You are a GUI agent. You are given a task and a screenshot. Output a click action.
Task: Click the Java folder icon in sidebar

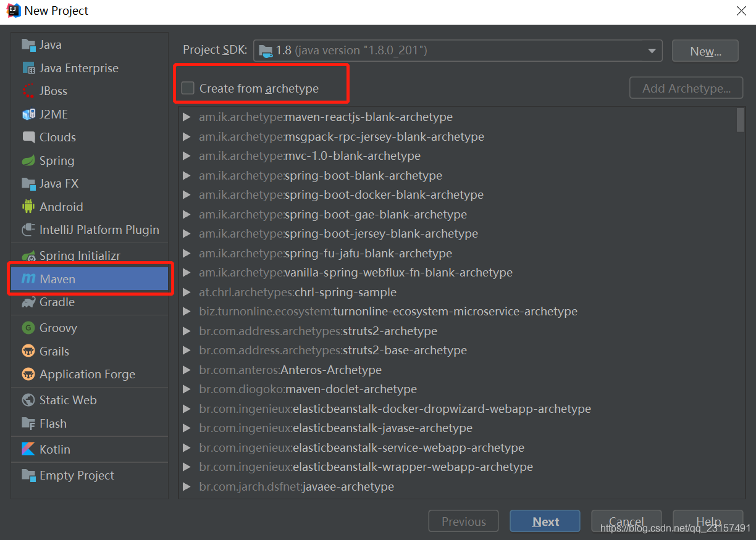pos(28,44)
